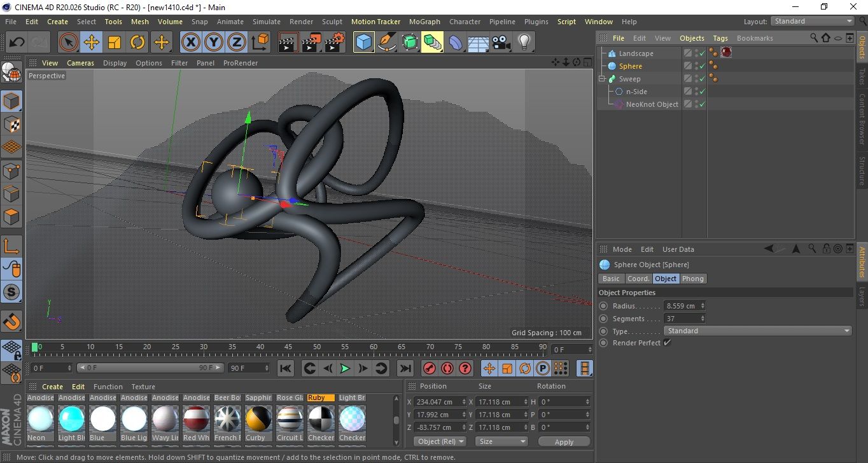Toggle the X-axis lock
Screen dimensions: 868x463
[190, 43]
